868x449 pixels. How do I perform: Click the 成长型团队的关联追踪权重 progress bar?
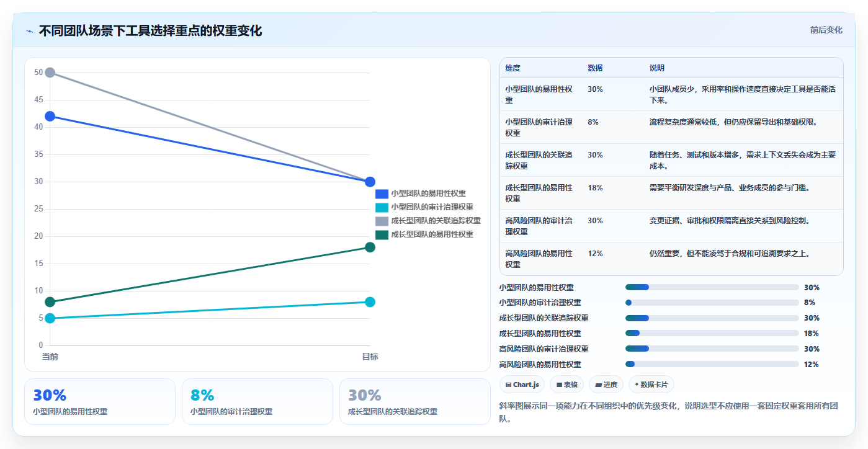tap(712, 318)
